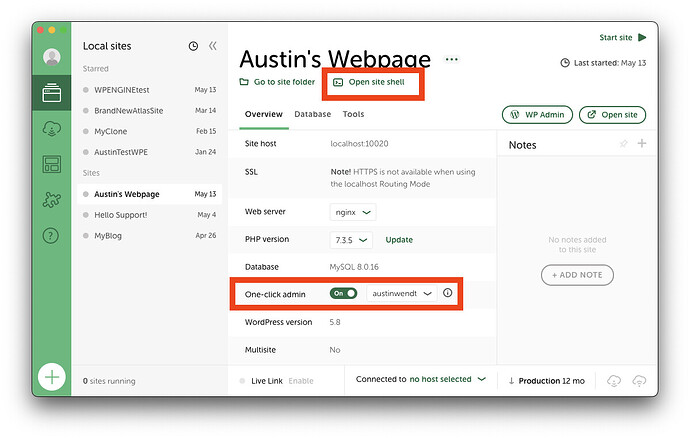690x438 pixels.
Task: Open the Connect cloud icon in sidebar
Action: [51, 129]
